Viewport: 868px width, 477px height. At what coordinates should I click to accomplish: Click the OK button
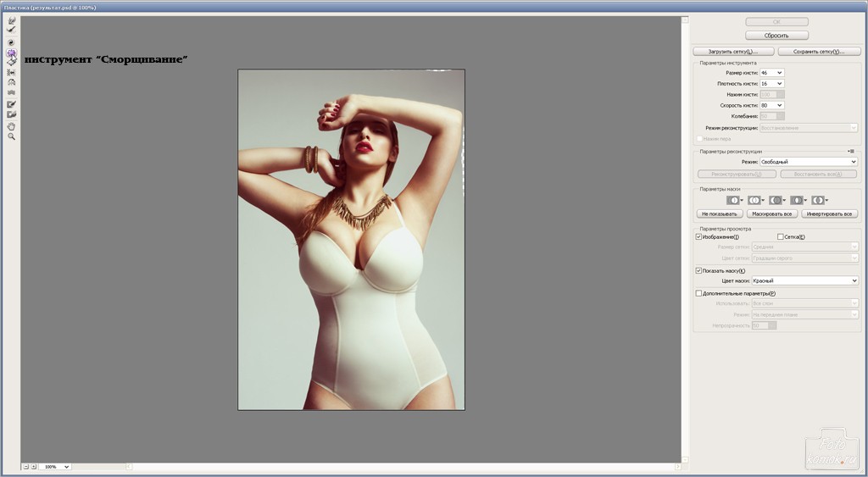pyautogui.click(x=776, y=22)
